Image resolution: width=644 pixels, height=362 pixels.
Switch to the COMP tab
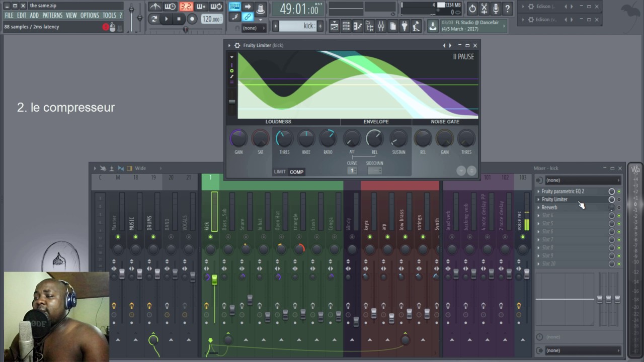[296, 172]
